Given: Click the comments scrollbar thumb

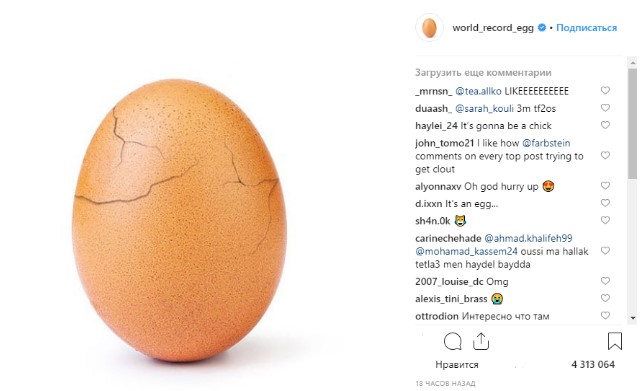Looking at the screenshot, I should (x=633, y=123).
